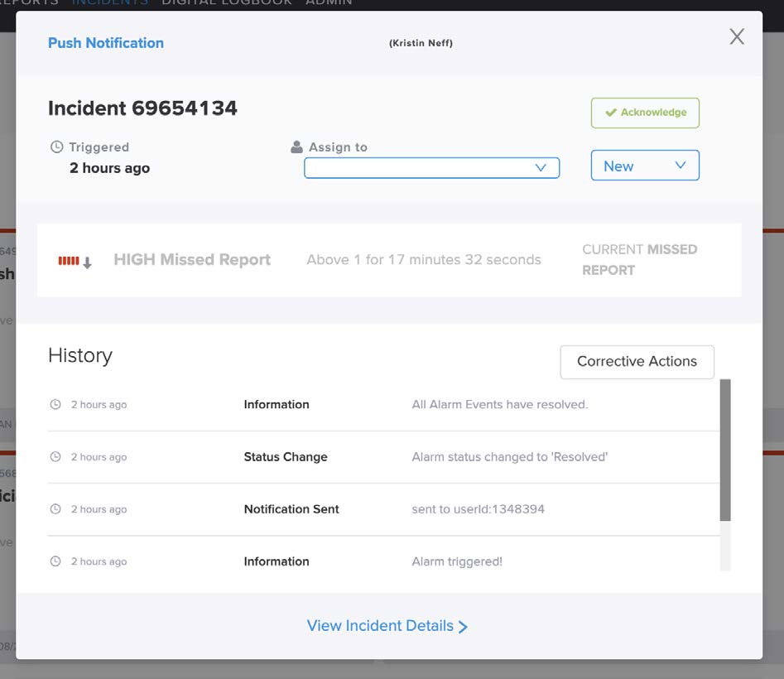Select the HIGH Missed Report alarm row
This screenshot has height=679, width=784.
(x=389, y=260)
